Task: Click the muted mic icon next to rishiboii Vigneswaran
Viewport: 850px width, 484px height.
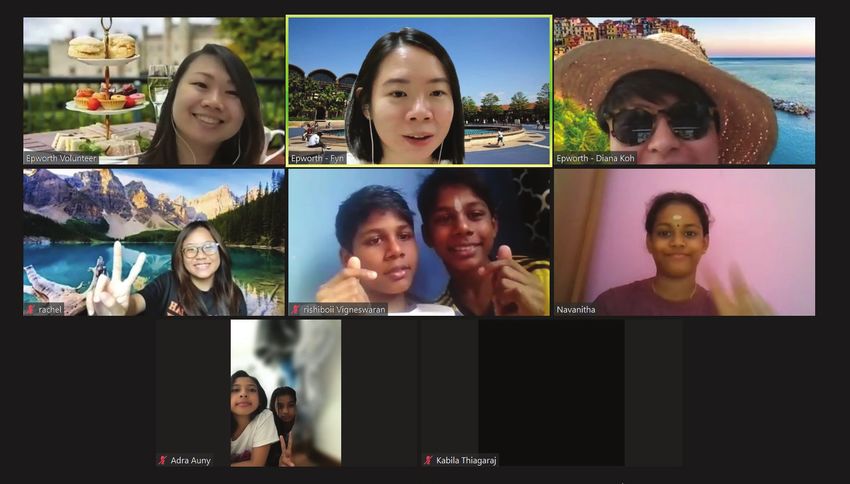Action: 296,310
